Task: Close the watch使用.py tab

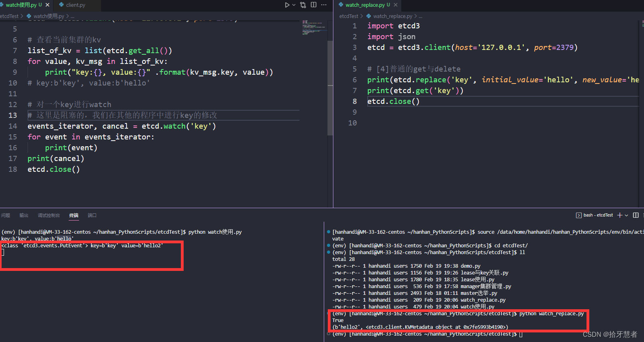Action: pyautogui.click(x=48, y=5)
